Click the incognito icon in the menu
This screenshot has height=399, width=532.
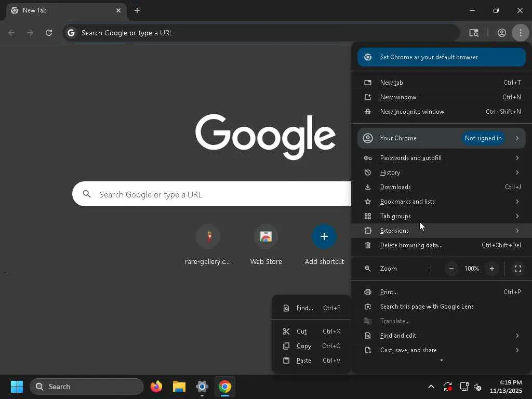coord(368,112)
